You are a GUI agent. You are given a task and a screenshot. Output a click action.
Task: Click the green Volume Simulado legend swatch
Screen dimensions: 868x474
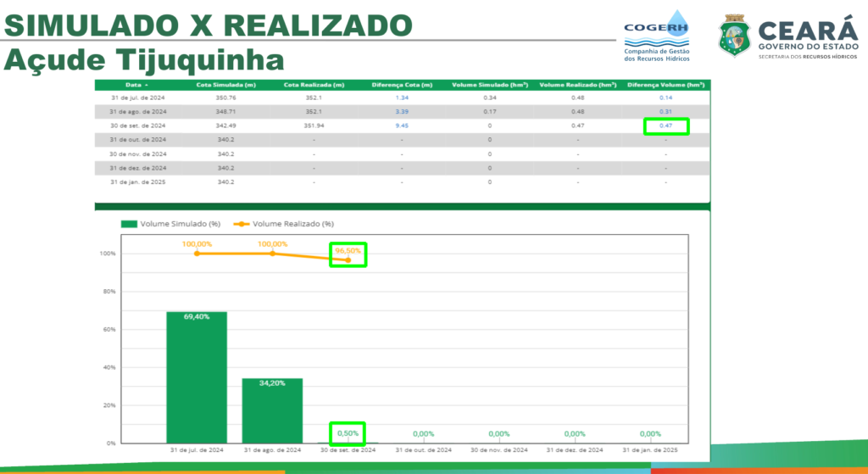coord(129,224)
